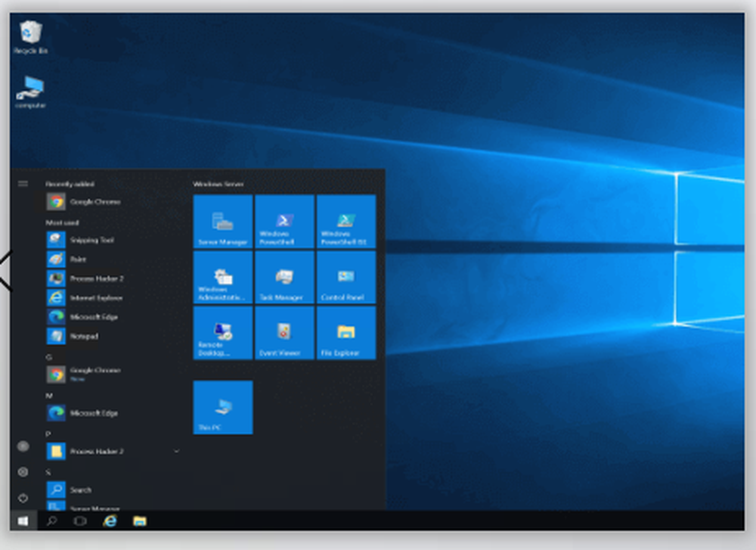
Task: Launch the Task Manager tile
Action: click(284, 278)
